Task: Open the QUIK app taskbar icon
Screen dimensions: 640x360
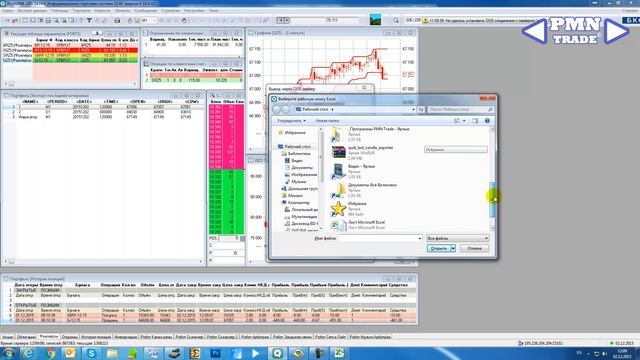Action: (278, 353)
